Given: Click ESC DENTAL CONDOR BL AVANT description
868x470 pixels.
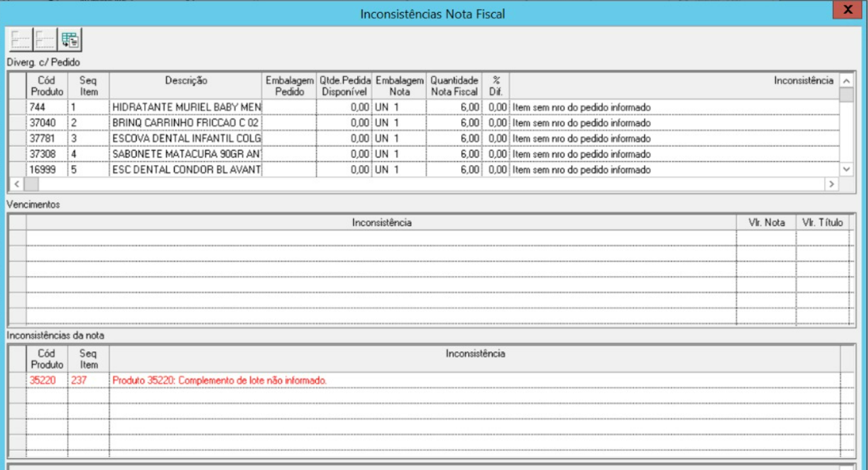Looking at the screenshot, I should click(186, 169).
